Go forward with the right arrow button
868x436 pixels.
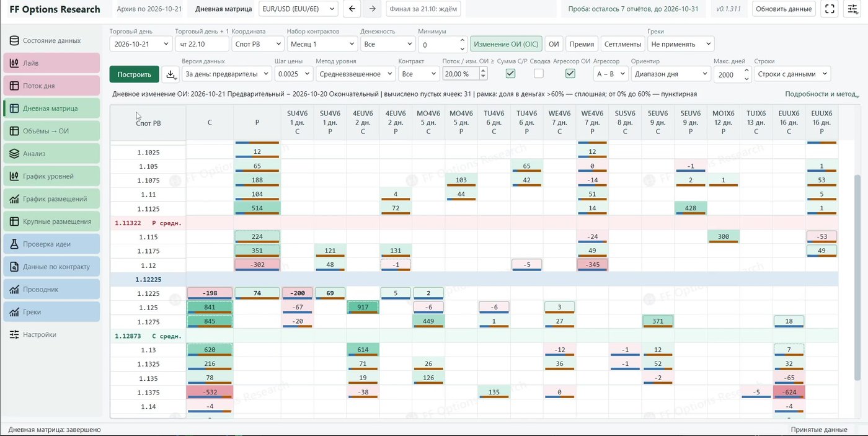tap(372, 9)
